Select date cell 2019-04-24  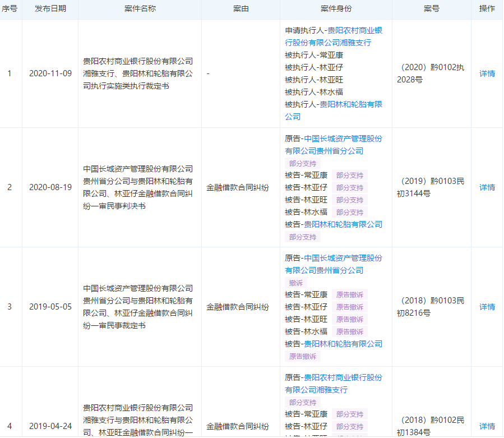(x=50, y=426)
